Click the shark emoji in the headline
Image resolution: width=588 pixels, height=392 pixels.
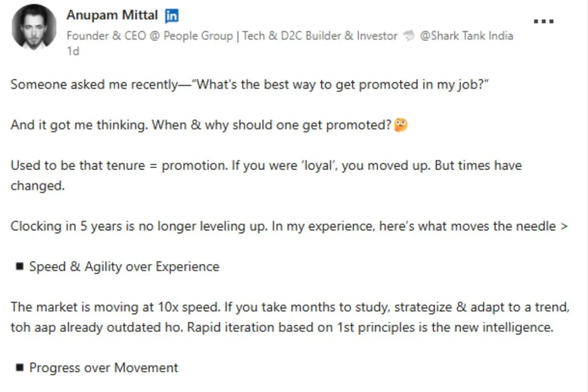pyautogui.click(x=409, y=36)
